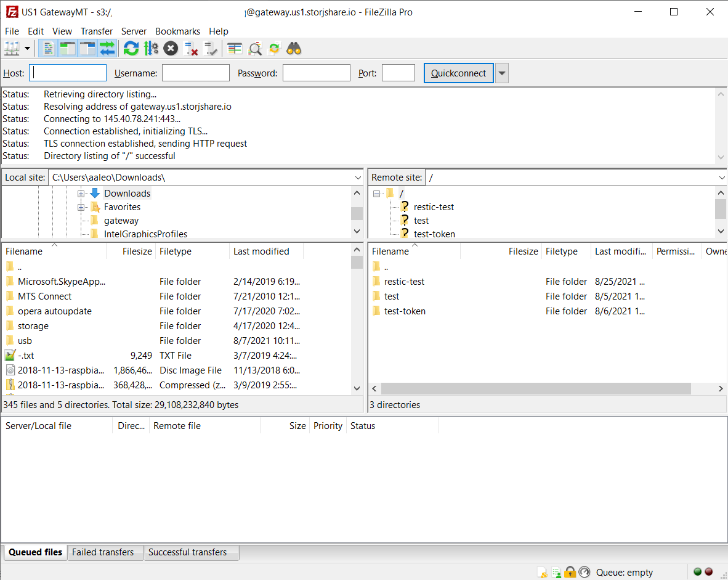The image size is (728, 580).
Task: Select the gateway folder in local tree
Action: point(121,221)
